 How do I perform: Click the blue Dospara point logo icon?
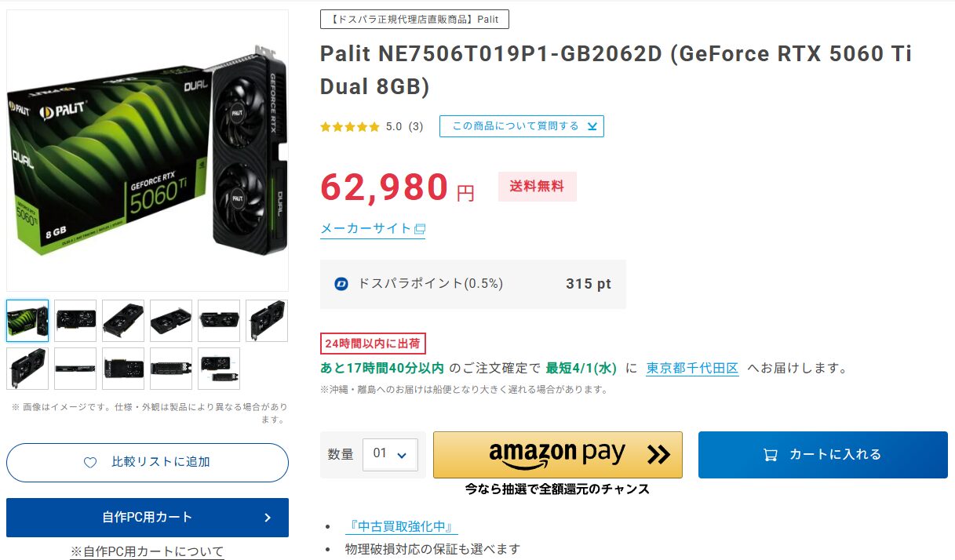pyautogui.click(x=341, y=284)
